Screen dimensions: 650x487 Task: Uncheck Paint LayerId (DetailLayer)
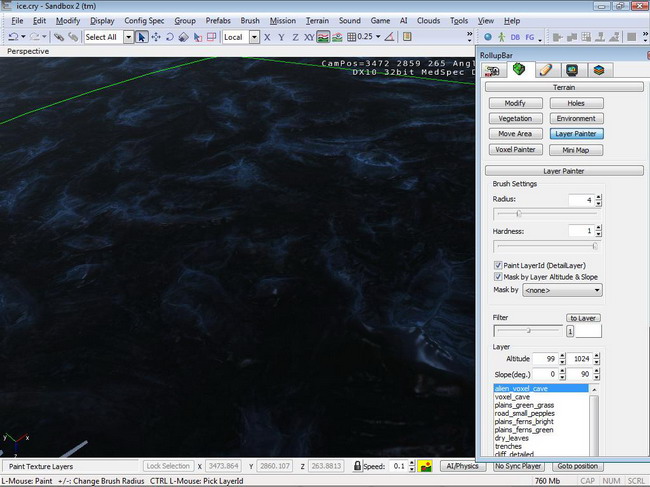coord(498,265)
